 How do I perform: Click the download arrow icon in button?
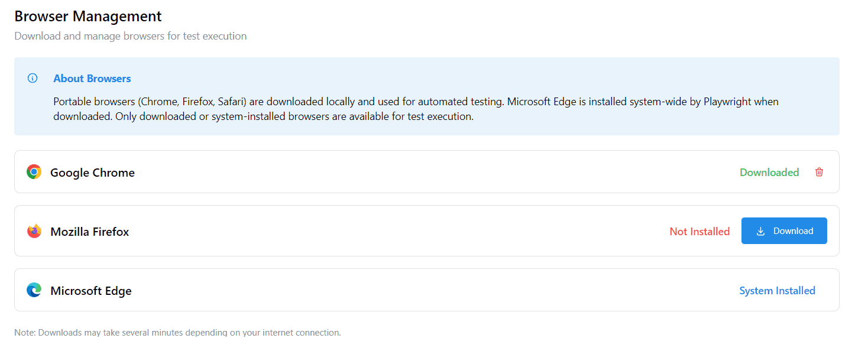tap(761, 231)
